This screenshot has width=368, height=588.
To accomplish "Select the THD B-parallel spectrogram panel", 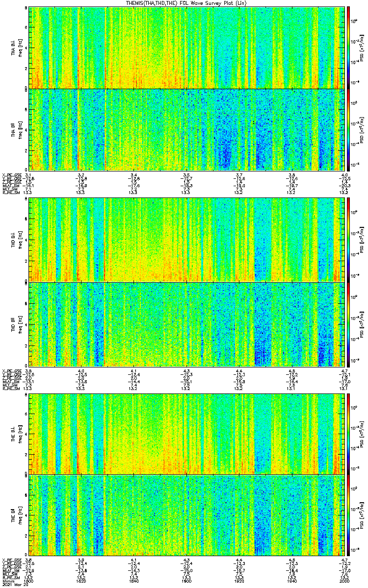I will (x=187, y=324).
